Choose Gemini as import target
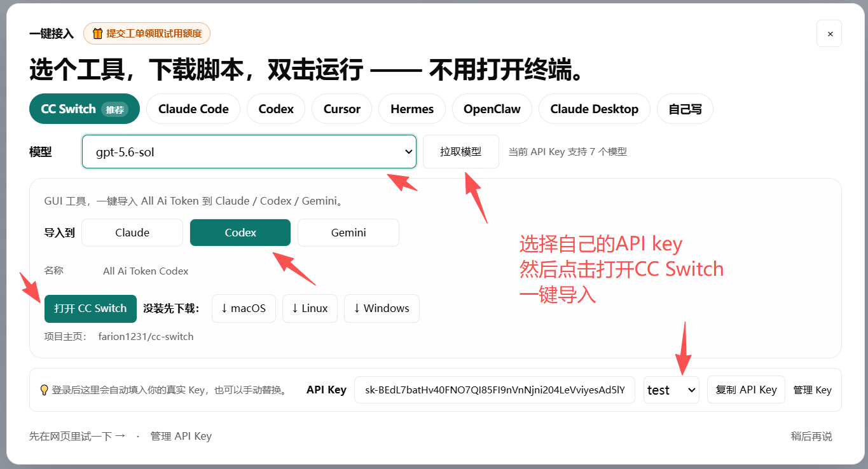The width and height of the screenshot is (868, 469). tap(348, 233)
